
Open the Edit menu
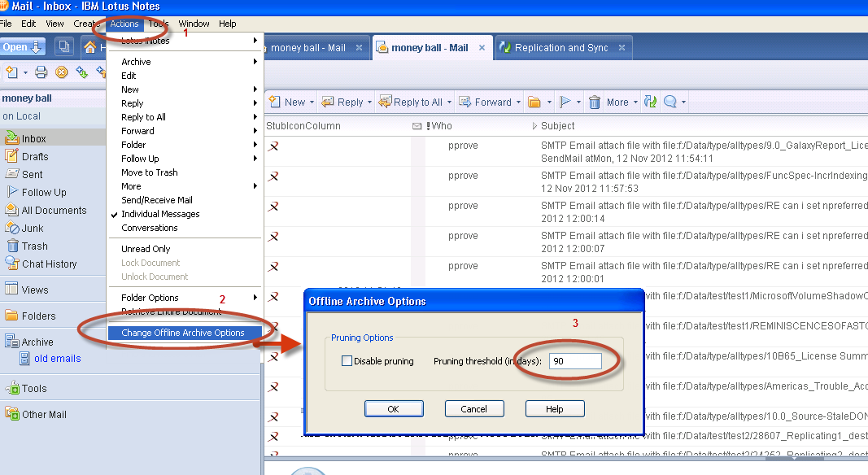pos(28,24)
